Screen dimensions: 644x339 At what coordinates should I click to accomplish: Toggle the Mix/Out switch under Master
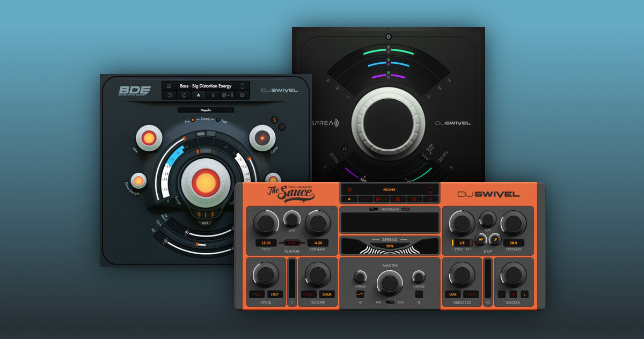point(389,303)
